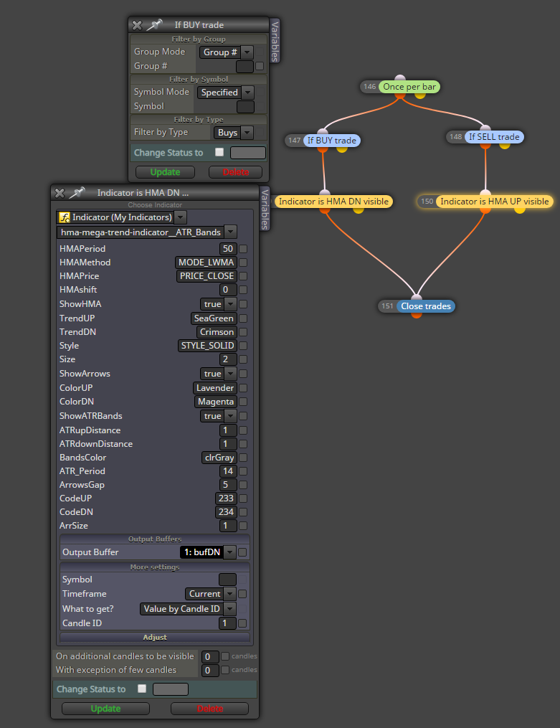Toggle Candle ID checkbox
560x728 pixels.
click(242, 623)
